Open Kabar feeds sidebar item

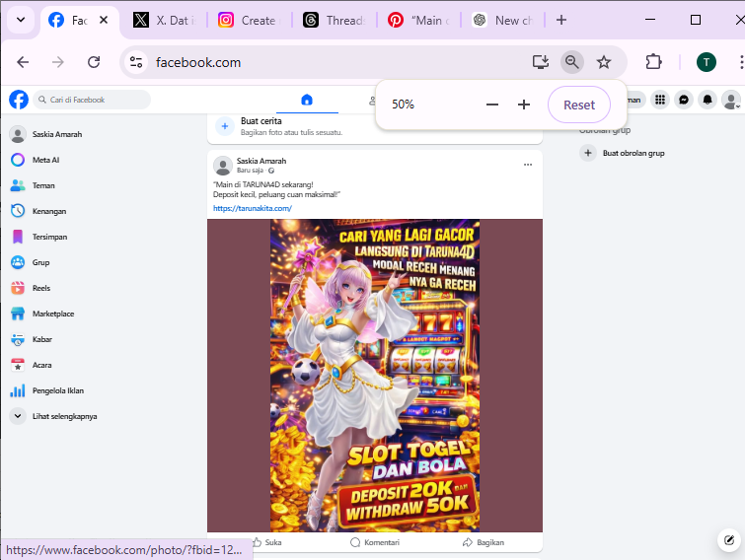coord(42,339)
